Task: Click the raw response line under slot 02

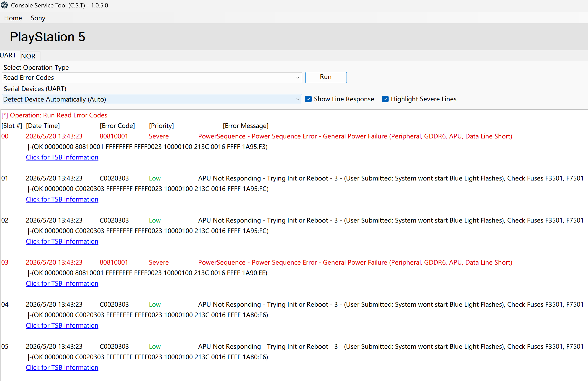Action: point(148,231)
